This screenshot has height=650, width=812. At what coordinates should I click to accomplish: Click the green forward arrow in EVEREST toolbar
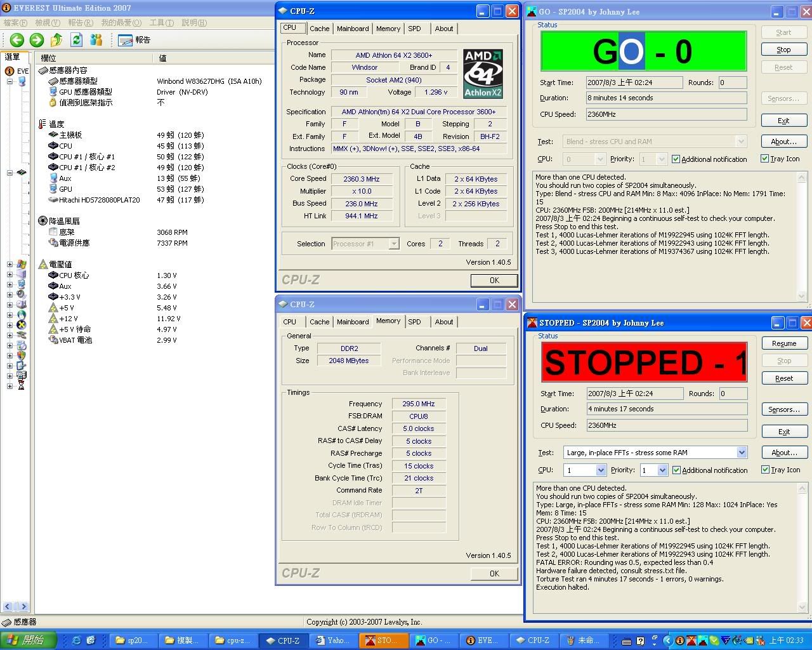(37, 40)
